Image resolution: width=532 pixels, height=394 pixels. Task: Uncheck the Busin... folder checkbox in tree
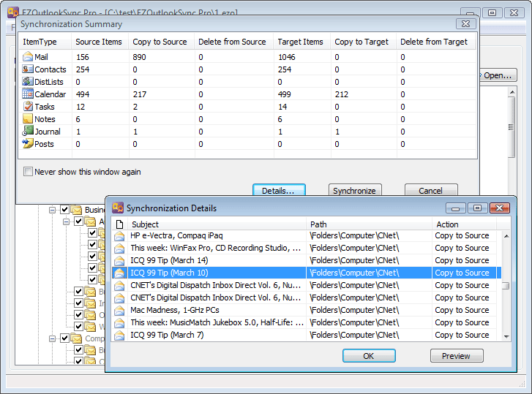tap(64, 210)
